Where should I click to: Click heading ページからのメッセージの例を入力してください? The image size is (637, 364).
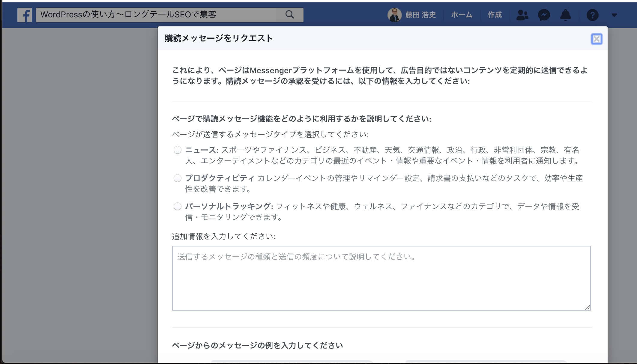coord(257,345)
